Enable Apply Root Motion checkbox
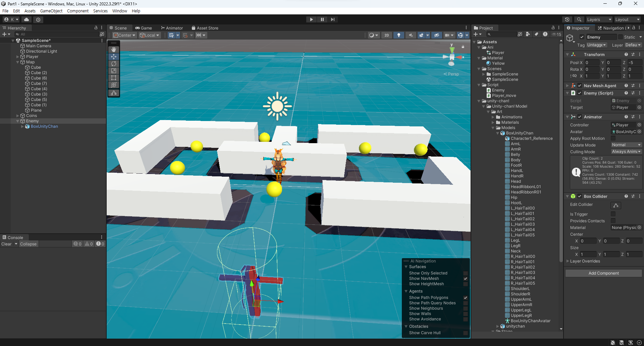 click(x=613, y=138)
